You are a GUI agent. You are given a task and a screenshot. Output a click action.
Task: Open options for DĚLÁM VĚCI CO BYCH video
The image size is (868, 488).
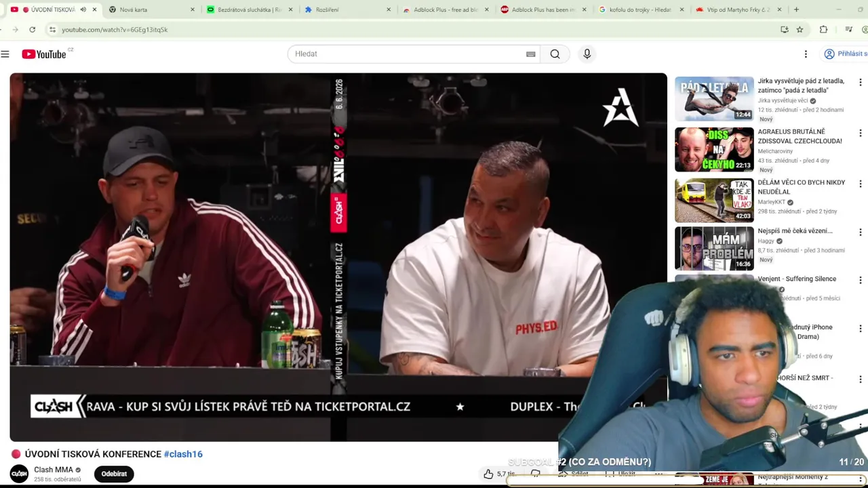point(860,184)
